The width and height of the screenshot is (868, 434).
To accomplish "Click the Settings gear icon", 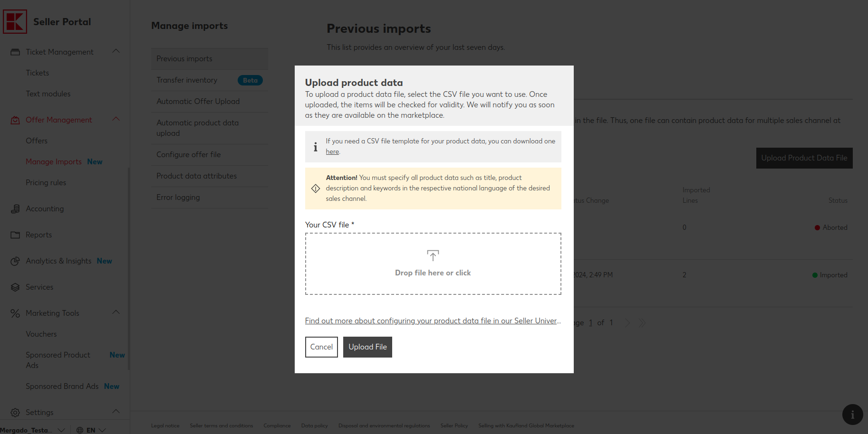I will (15, 413).
